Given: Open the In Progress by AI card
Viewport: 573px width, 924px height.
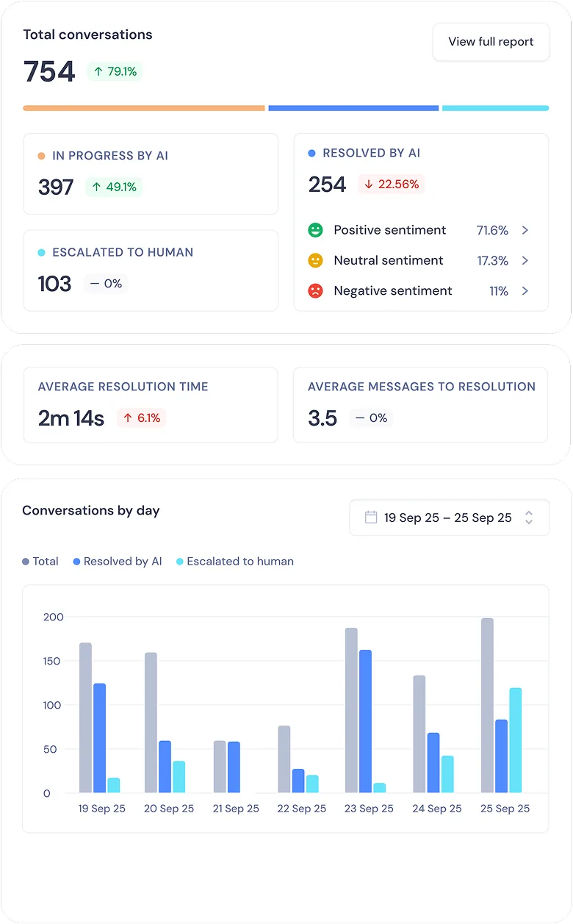Looking at the screenshot, I should pos(151,173).
